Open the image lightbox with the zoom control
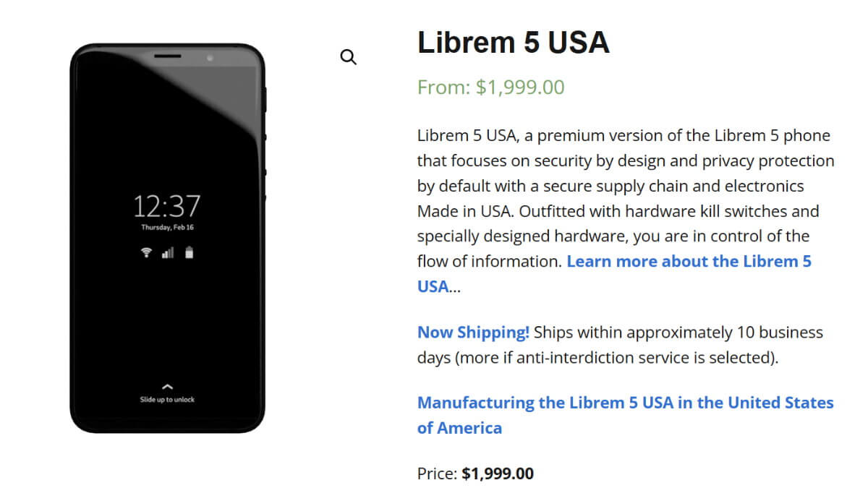 pos(349,56)
